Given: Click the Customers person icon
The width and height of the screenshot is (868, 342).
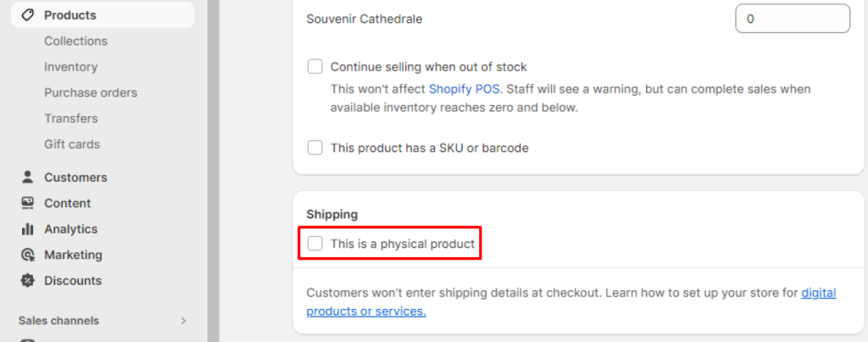Looking at the screenshot, I should pyautogui.click(x=27, y=177).
